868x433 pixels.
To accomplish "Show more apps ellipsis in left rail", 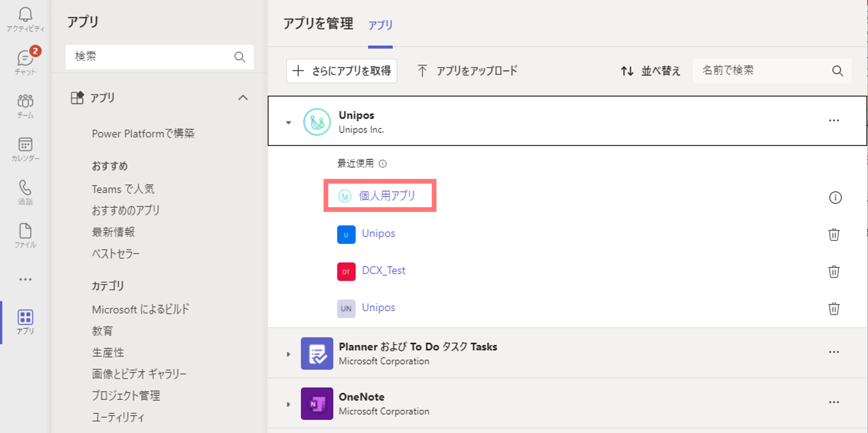I will 25,279.
